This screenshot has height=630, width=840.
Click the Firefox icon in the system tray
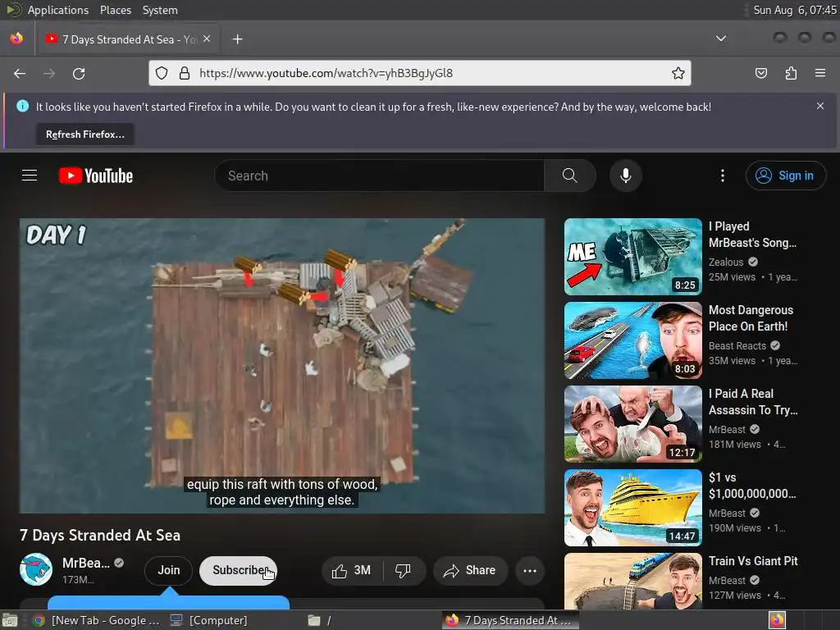[778, 620]
